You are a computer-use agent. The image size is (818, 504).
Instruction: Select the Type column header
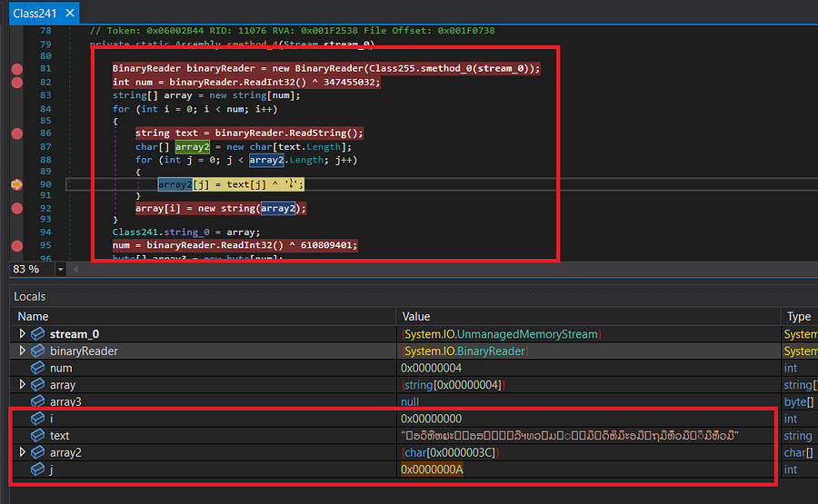(799, 316)
